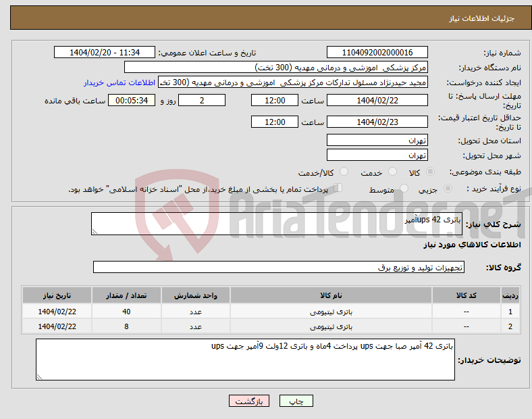Click the buyer notes text area
Image resolution: width=532 pixels, height=419 pixels.
click(x=245, y=360)
